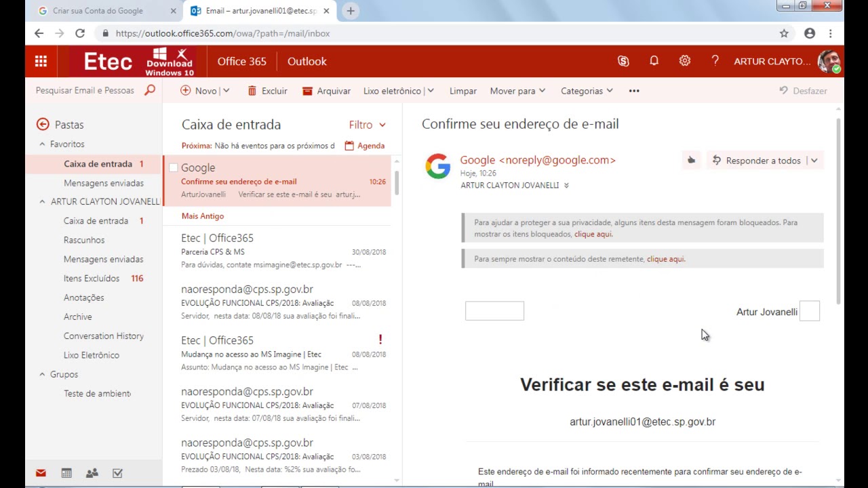Viewport: 868px width, 488px height.
Task: Open the Google confirm email message
Action: point(277,181)
